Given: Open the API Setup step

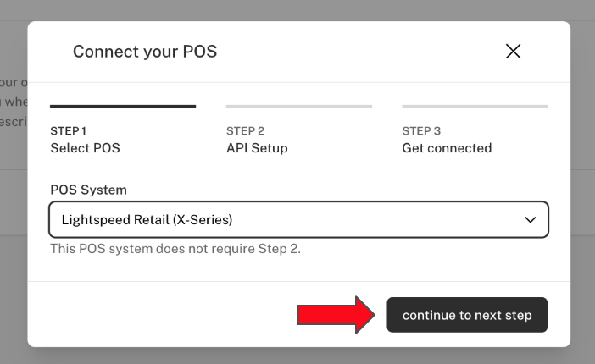Looking at the screenshot, I should pyautogui.click(x=257, y=148).
